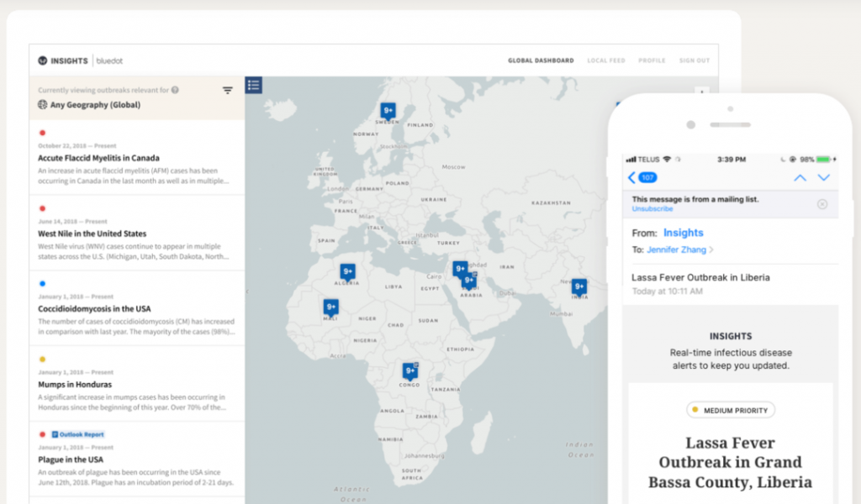Select the 9+ cluster marker over Sweden
The width and height of the screenshot is (861, 504).
(x=388, y=110)
